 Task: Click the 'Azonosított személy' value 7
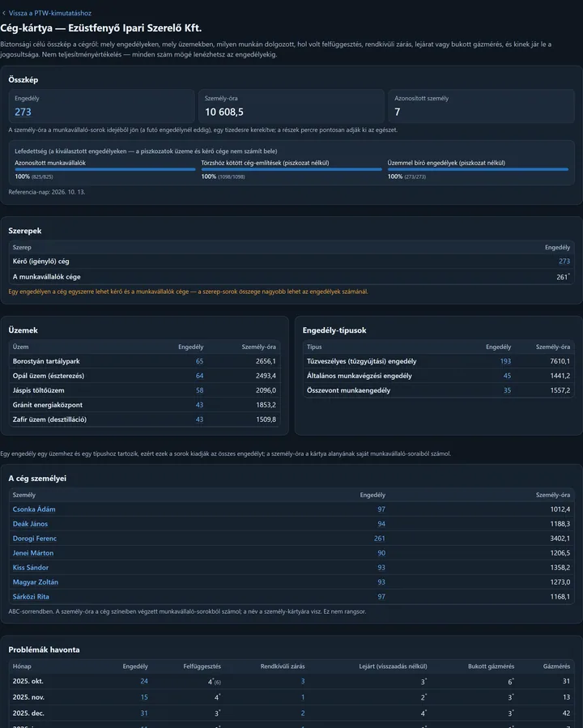click(398, 112)
